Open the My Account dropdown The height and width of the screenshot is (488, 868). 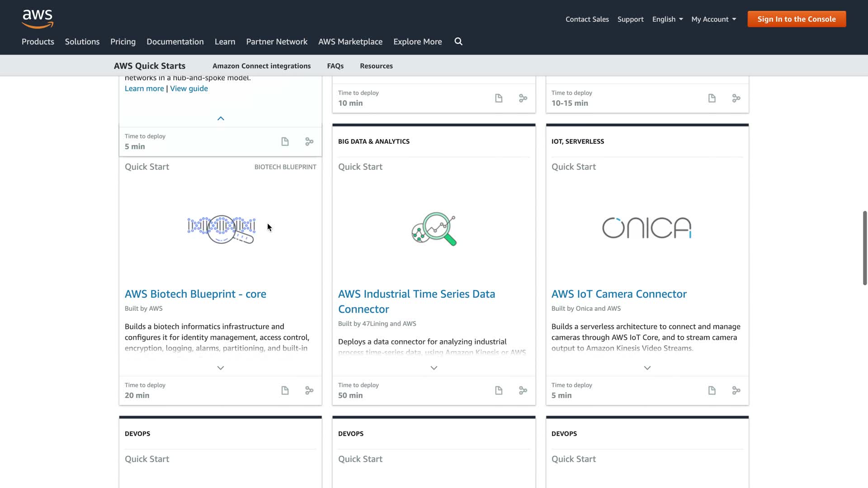[713, 19]
